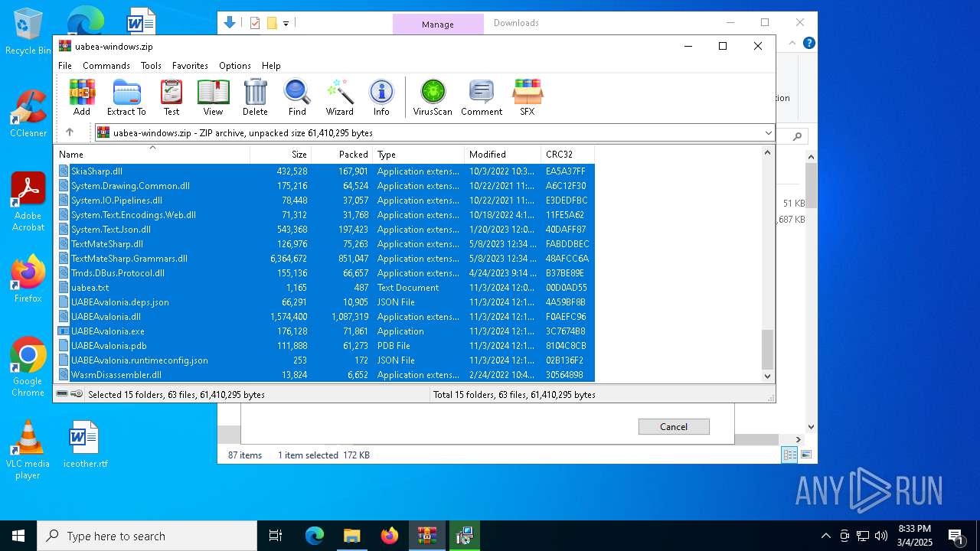Launch Firefox from desktop

point(28,279)
